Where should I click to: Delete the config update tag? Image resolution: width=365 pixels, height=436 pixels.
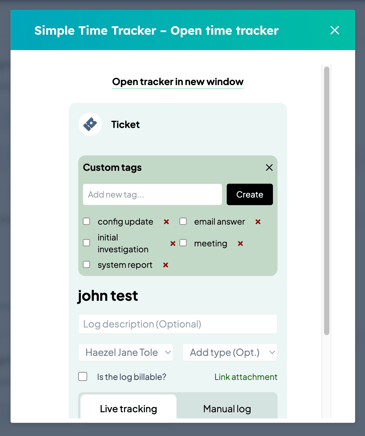tap(166, 222)
